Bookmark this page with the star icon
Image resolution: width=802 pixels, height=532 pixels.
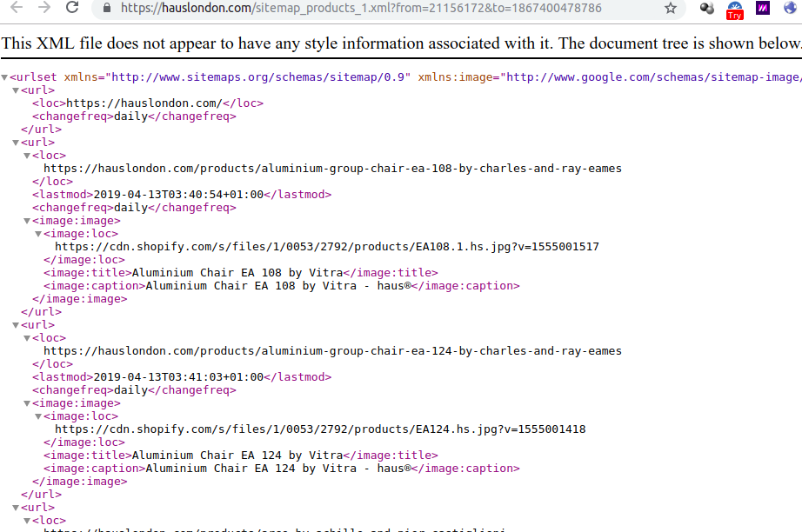pyautogui.click(x=670, y=8)
